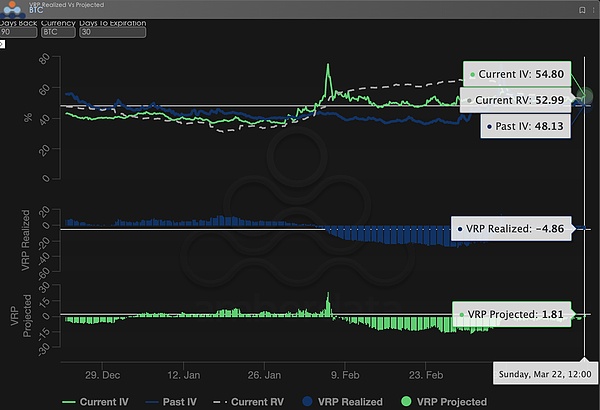Click the IV spike peak near 9 Feb
600x410 pixels.
pos(327,66)
